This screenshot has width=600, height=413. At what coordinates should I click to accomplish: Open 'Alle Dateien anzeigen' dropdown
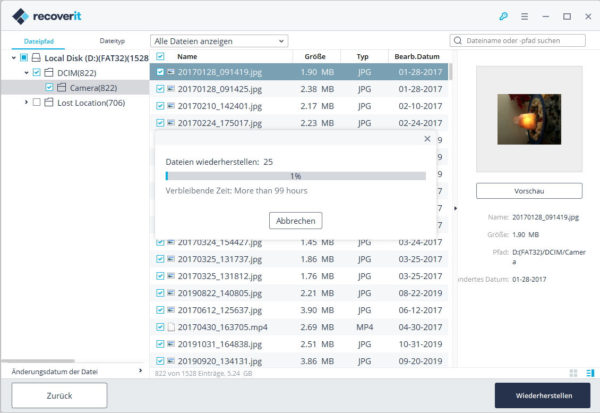(219, 41)
